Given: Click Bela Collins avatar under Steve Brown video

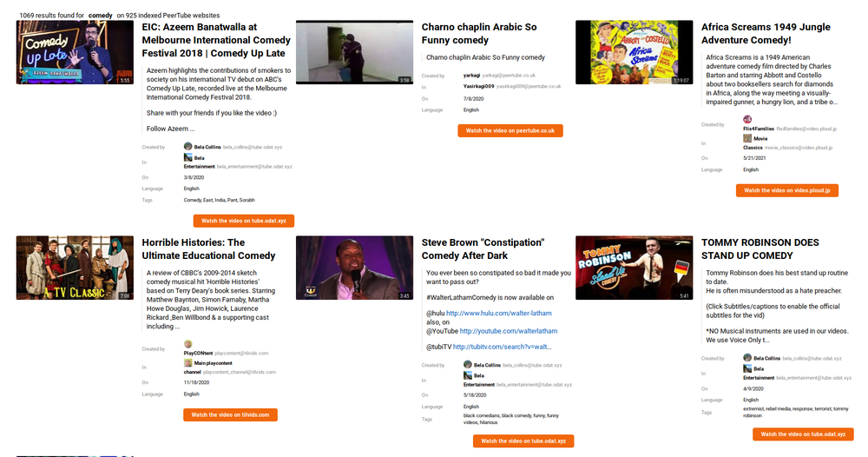Looking at the screenshot, I should pos(468,365).
